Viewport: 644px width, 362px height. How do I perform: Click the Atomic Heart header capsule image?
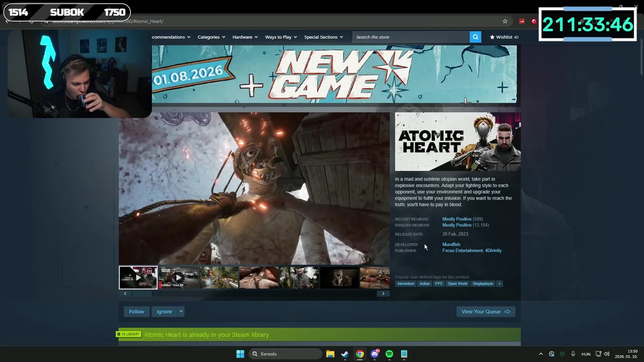pyautogui.click(x=458, y=142)
